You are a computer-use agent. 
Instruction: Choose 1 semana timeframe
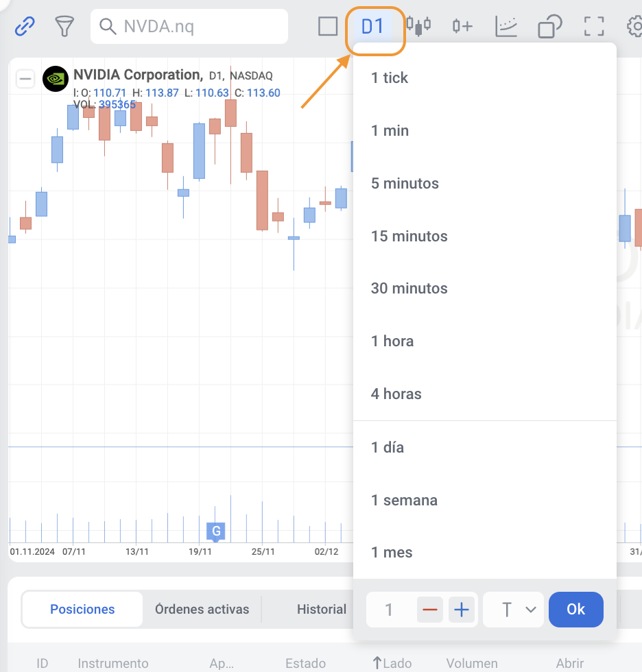point(485,500)
